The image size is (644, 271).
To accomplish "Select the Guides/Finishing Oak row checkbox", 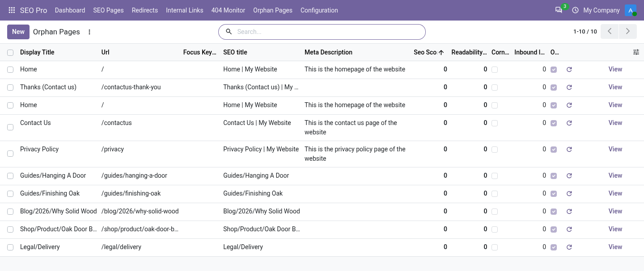I will point(10,194).
